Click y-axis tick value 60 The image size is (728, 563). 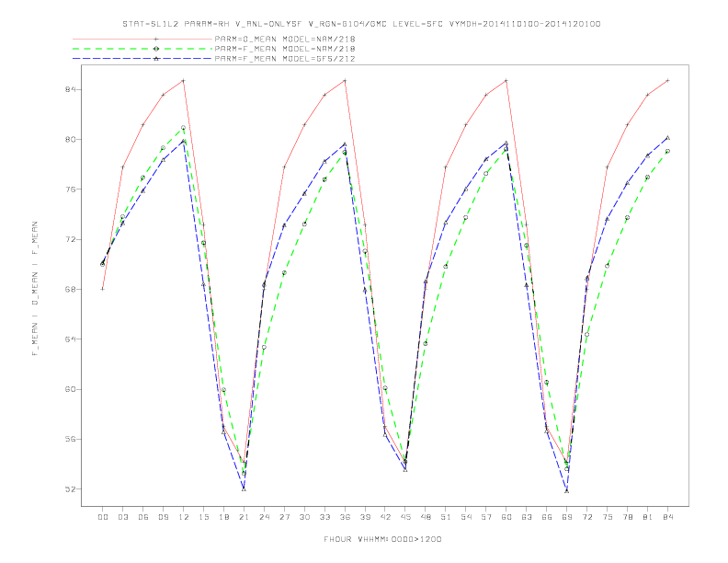[x=71, y=389]
